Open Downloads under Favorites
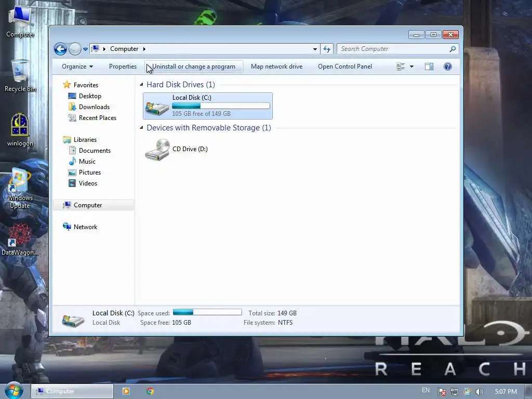Viewport: 532px width, 399px height. (95, 107)
